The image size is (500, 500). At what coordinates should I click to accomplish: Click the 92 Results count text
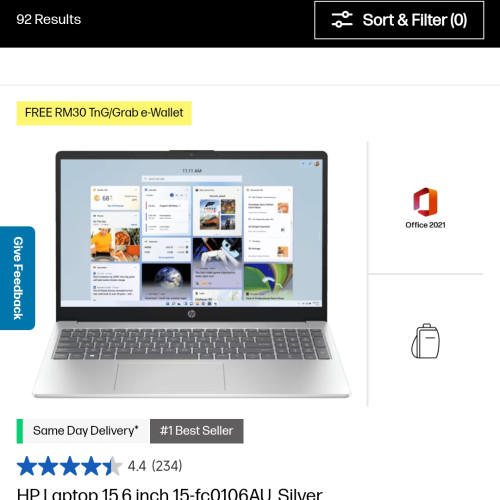coord(49,19)
